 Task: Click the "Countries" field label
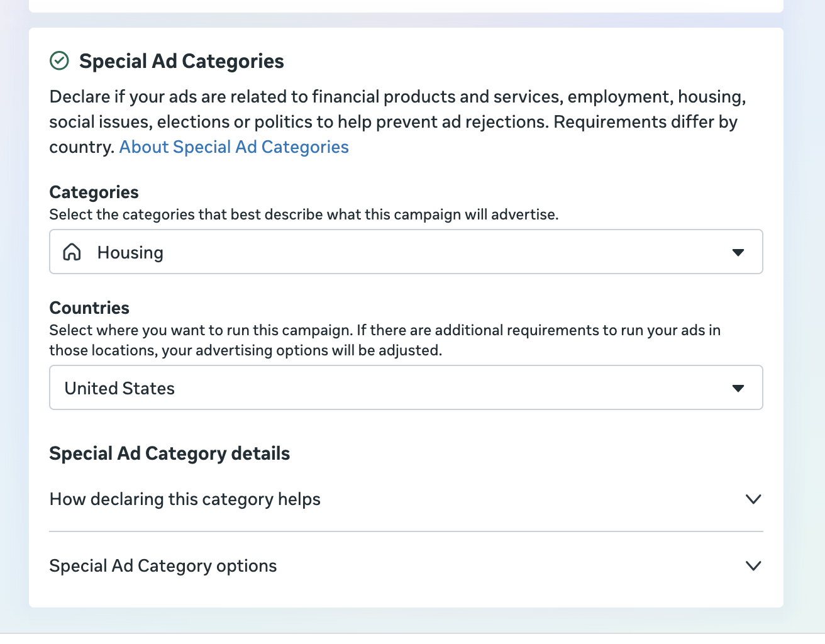[89, 308]
